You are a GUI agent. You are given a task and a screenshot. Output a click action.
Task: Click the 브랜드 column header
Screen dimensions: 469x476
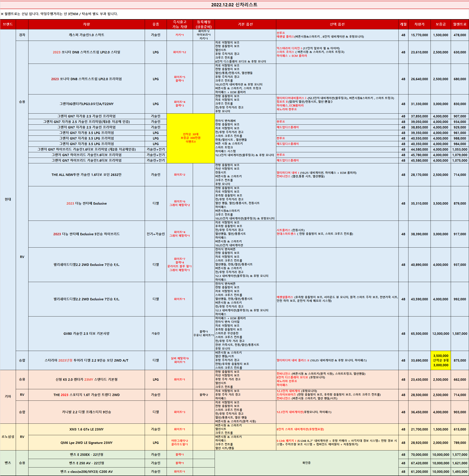coord(8,24)
